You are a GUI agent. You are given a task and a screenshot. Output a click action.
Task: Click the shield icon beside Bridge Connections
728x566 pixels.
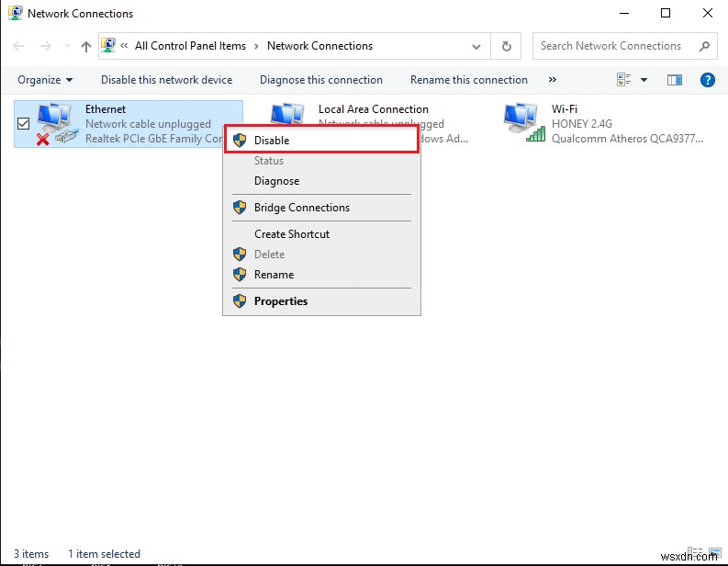[x=240, y=208]
